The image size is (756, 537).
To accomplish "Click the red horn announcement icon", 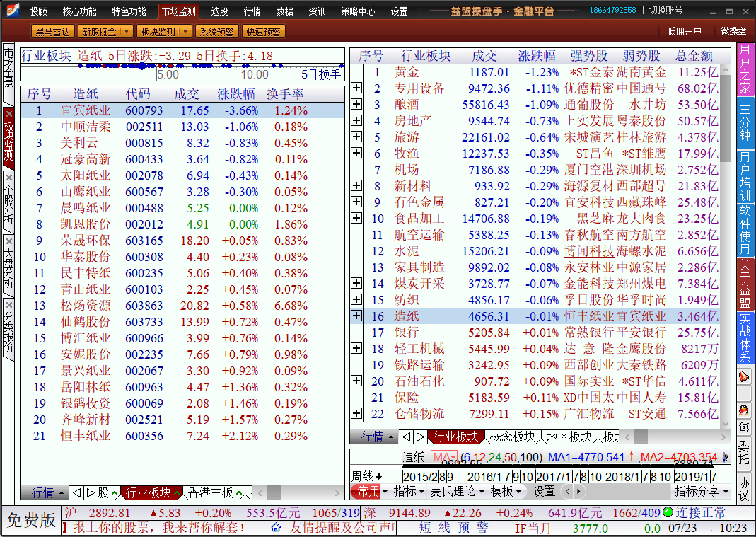I will [x=744, y=376].
